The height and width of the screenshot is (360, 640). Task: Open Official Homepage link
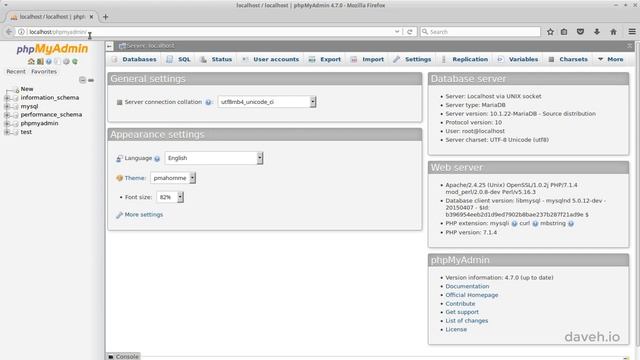471,295
